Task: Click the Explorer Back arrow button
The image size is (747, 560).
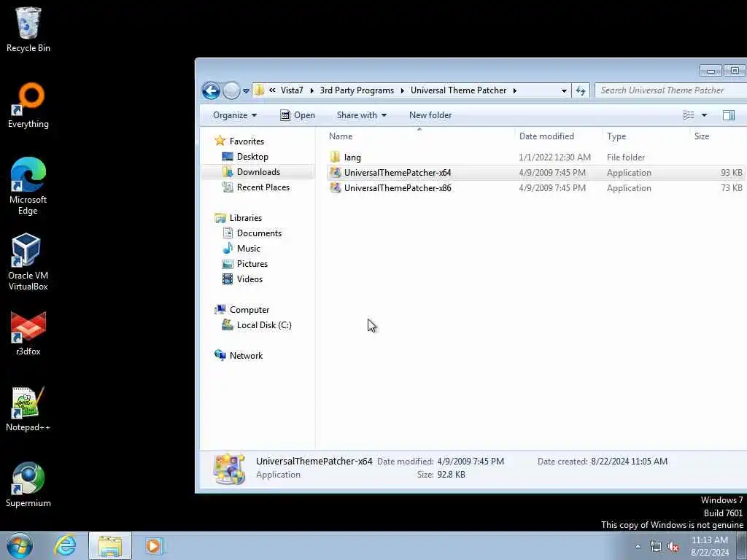Action: coord(211,90)
